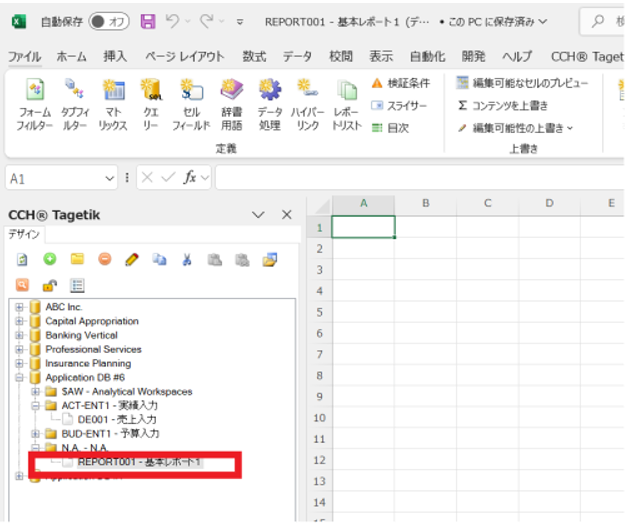
Task: Click the scissors cut icon in Tagetik panel
Action: 186,259
